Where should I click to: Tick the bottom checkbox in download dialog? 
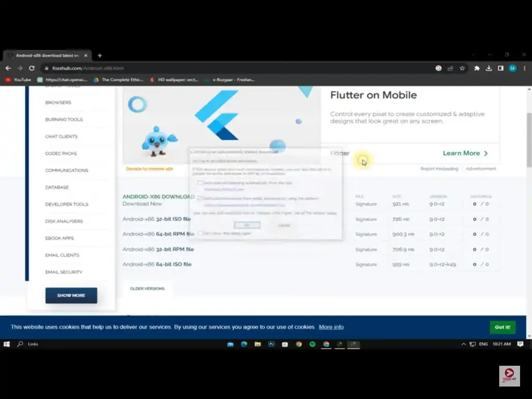tap(200, 233)
